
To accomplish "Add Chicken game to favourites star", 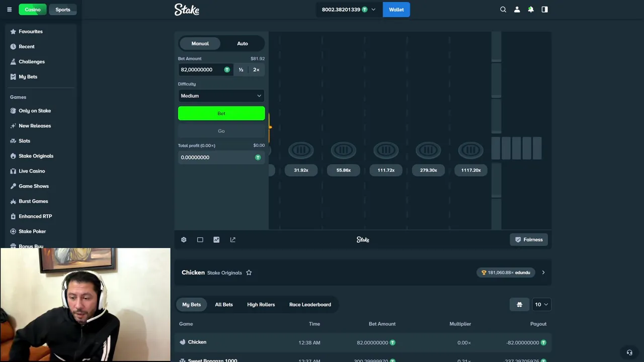I will [x=249, y=273].
